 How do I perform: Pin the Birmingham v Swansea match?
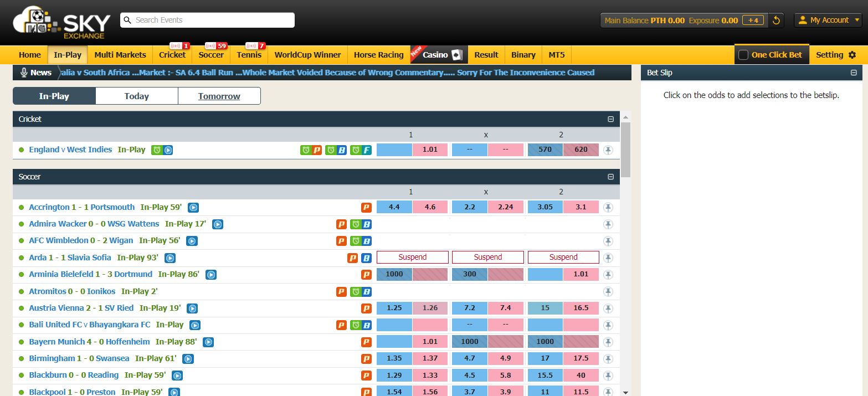pos(608,359)
